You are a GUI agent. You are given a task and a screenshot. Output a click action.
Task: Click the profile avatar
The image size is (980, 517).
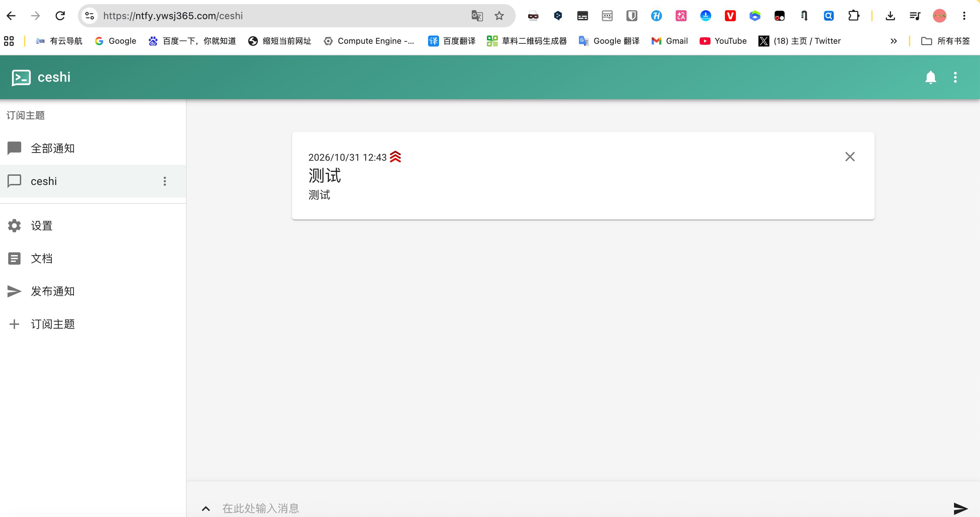(x=939, y=16)
